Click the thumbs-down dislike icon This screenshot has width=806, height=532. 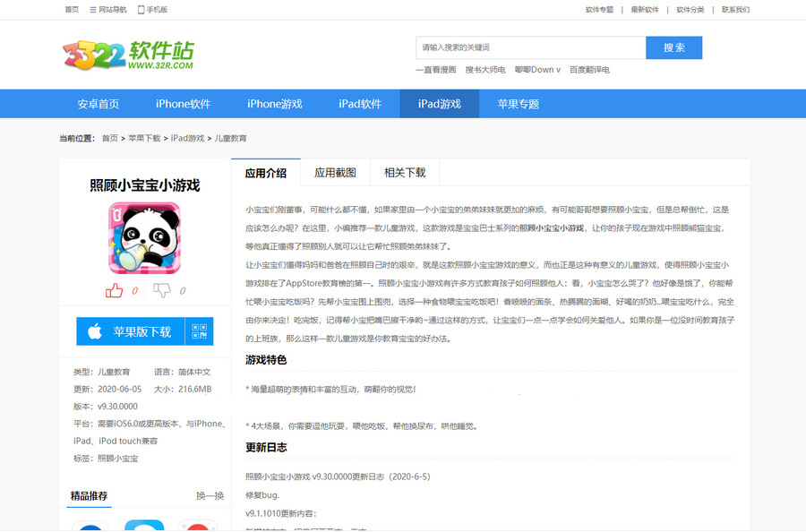pos(162,290)
